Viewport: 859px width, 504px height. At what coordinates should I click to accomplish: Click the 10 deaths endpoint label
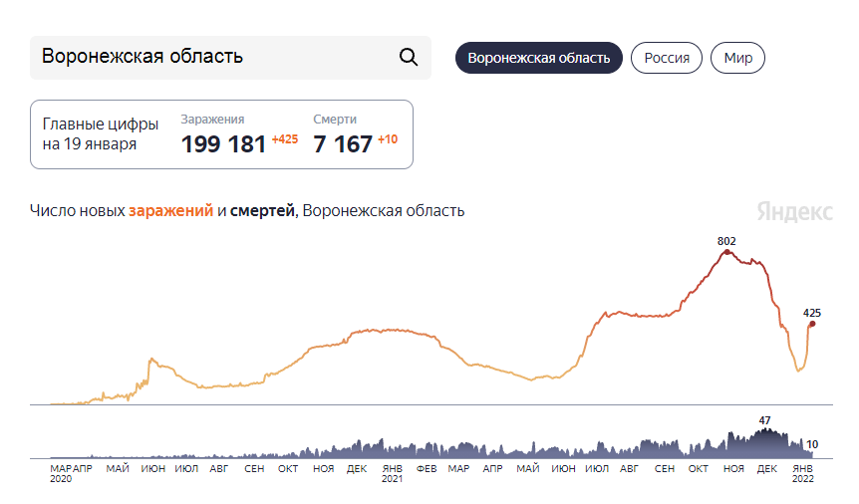(812, 444)
